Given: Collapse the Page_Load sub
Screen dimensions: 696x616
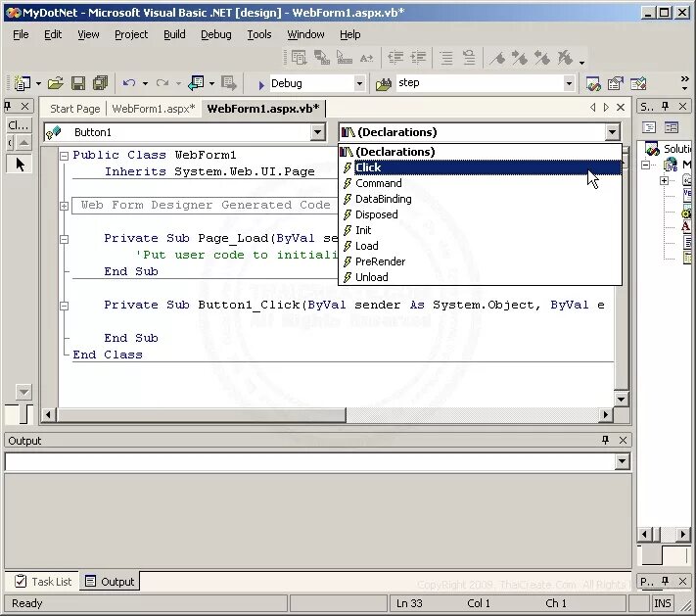Looking at the screenshot, I should [64, 239].
